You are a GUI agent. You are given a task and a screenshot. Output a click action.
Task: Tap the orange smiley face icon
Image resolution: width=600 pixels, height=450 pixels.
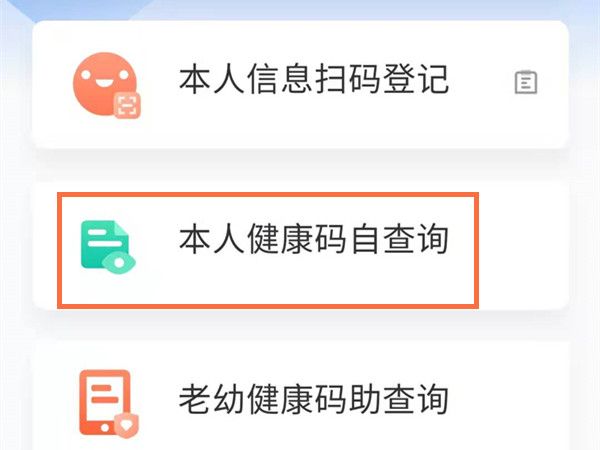tap(105, 84)
